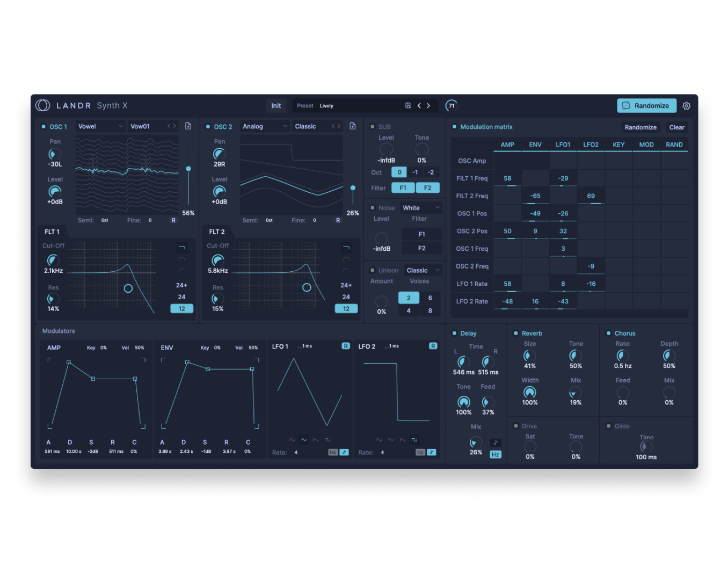728x564 pixels.
Task: Toggle OSC 2 on or off
Action: 208,127
